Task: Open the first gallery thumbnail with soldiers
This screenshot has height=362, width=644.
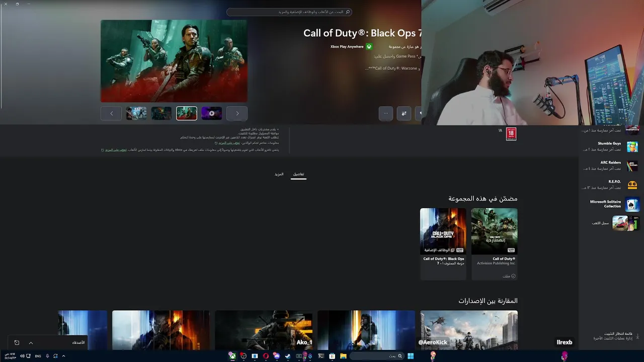Action: 136,113
